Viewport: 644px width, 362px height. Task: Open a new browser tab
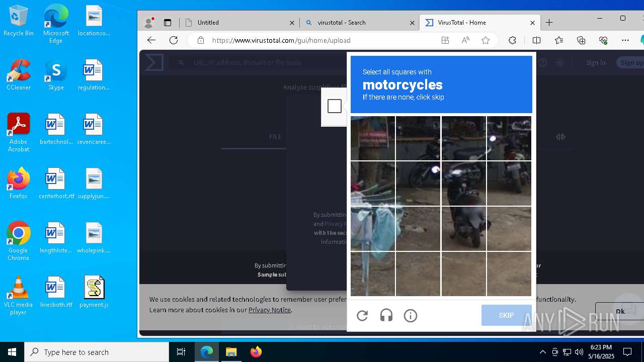pos(549,23)
